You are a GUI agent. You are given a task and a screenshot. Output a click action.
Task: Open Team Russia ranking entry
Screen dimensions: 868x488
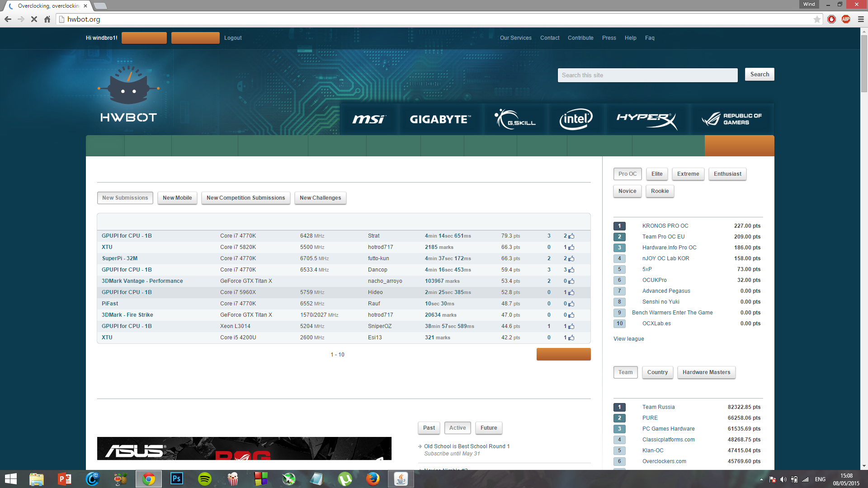point(658,407)
